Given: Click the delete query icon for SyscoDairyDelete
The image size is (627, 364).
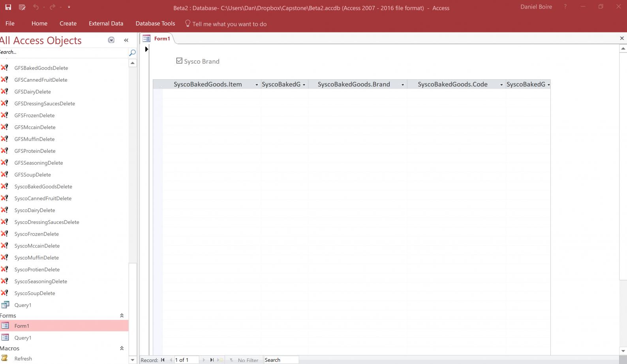Looking at the screenshot, I should (5, 210).
